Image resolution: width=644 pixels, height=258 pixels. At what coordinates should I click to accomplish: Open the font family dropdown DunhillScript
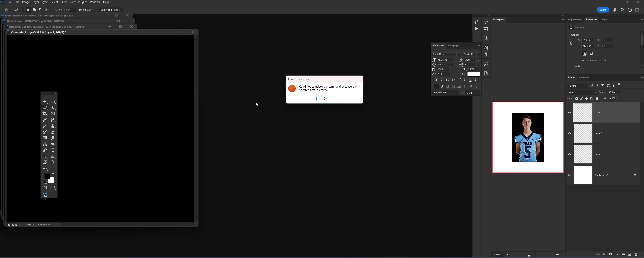click(446, 54)
